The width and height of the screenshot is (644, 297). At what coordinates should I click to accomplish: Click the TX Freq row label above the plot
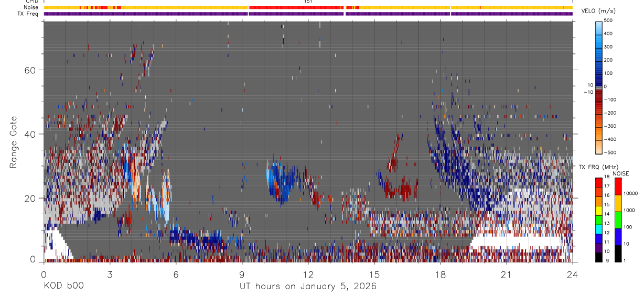click(28, 14)
